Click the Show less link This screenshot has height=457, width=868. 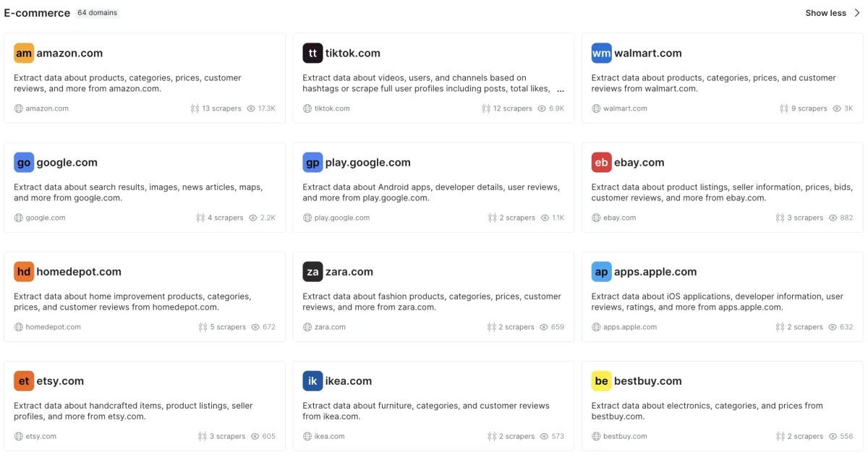click(x=826, y=13)
